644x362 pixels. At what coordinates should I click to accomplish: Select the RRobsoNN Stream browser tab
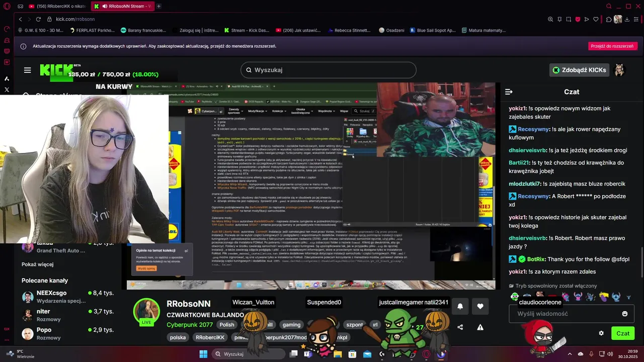click(x=123, y=6)
